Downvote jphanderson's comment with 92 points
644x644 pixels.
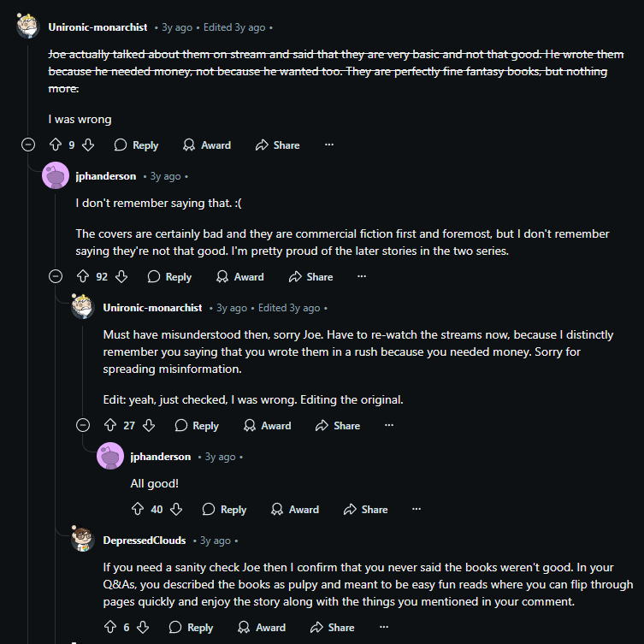click(x=121, y=276)
